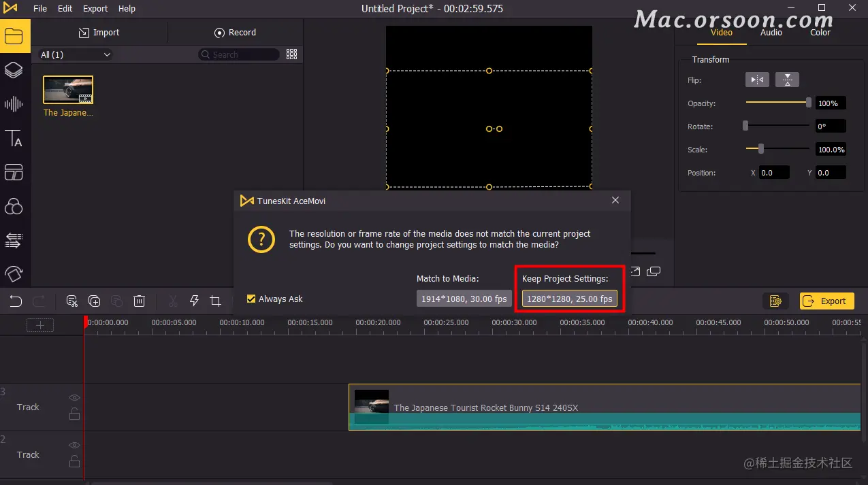Viewport: 868px width, 485px height.
Task: Lock Track 2 with padlock
Action: pos(74,461)
